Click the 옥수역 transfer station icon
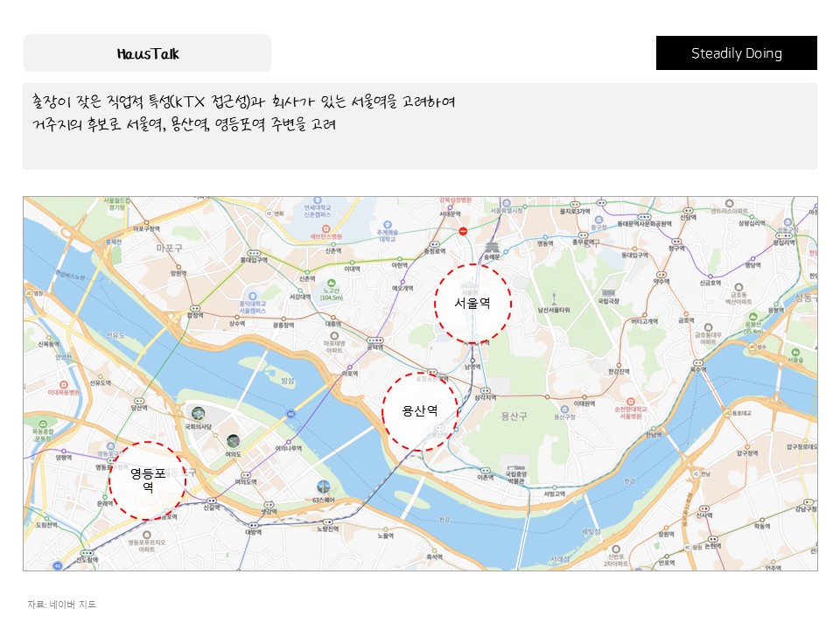Image resolution: width=840 pixels, height=630 pixels. (x=697, y=362)
